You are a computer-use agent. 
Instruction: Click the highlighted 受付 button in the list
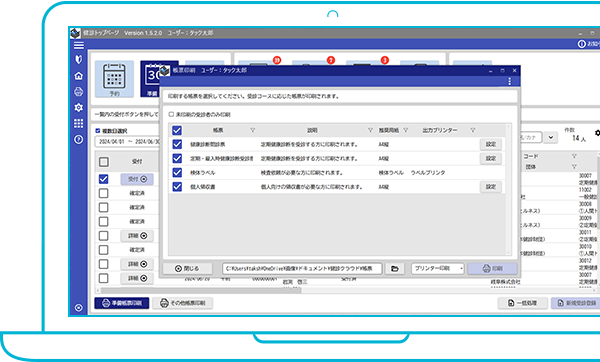(137, 179)
